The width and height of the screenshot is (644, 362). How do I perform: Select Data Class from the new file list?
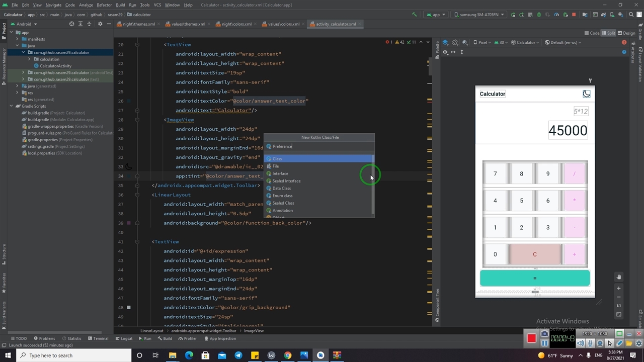281,188
